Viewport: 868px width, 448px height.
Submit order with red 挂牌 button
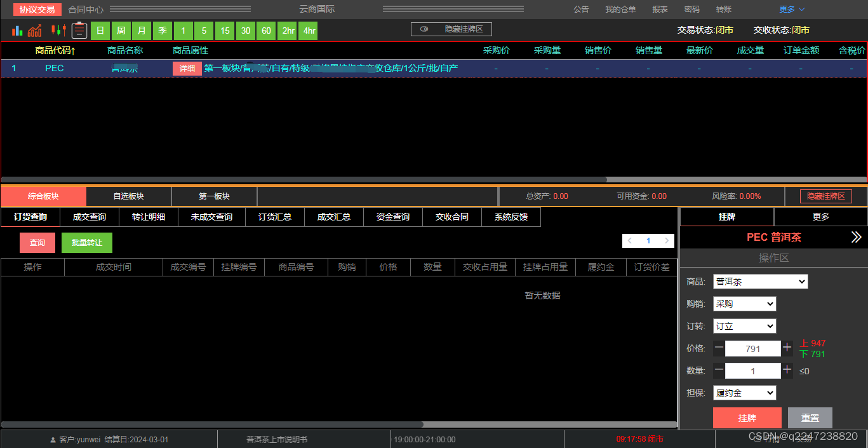tap(747, 418)
